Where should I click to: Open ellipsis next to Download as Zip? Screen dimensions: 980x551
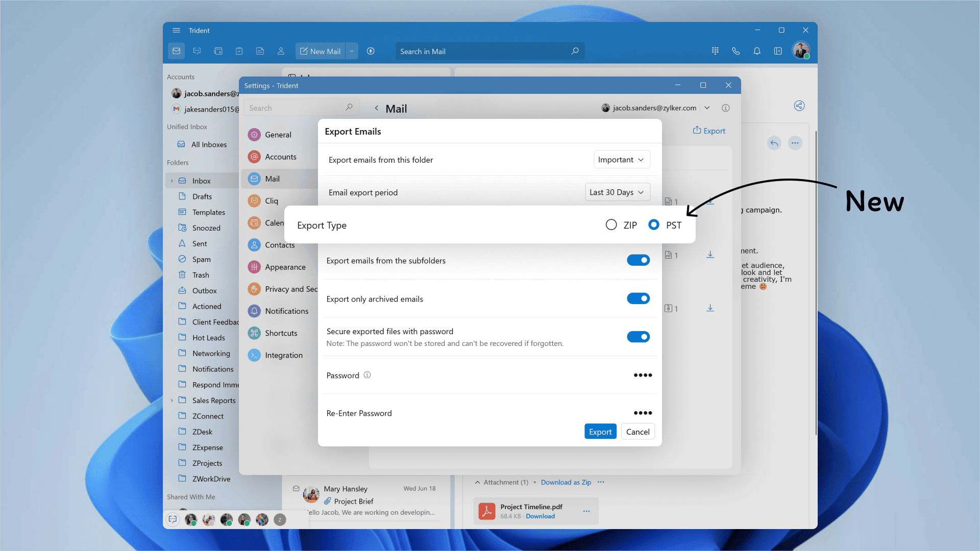point(601,482)
